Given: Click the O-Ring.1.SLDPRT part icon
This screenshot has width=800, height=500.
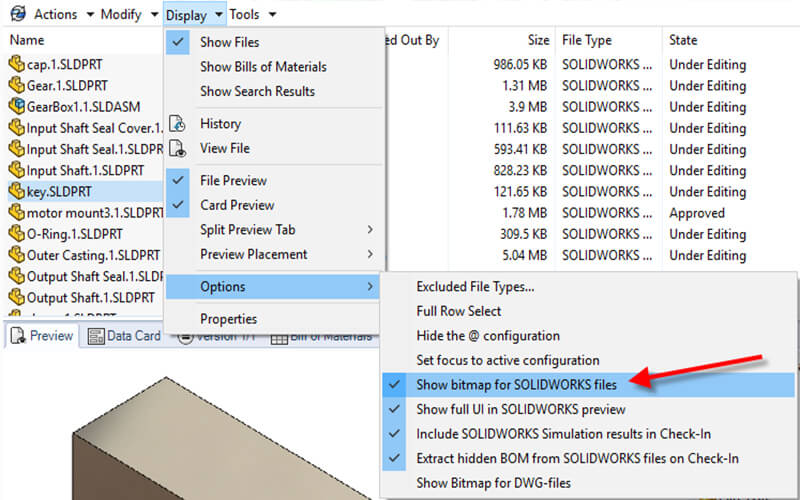Looking at the screenshot, I should click(x=16, y=234).
